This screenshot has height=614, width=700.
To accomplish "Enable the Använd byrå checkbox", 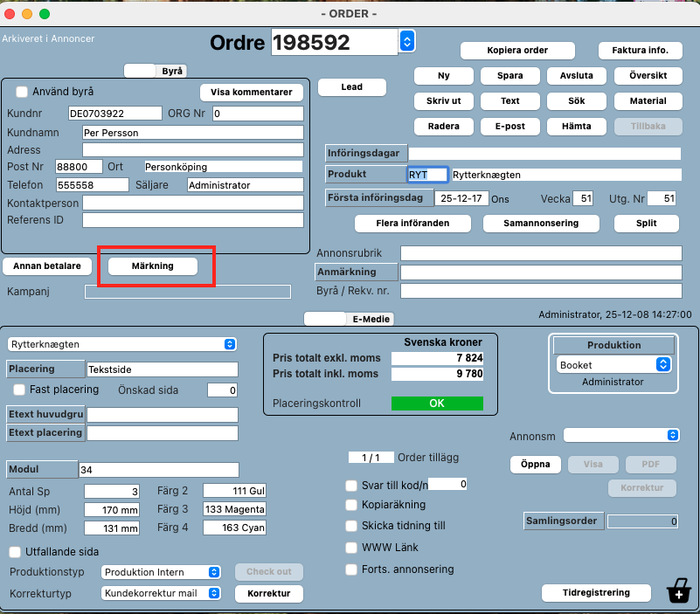I will click(22, 92).
